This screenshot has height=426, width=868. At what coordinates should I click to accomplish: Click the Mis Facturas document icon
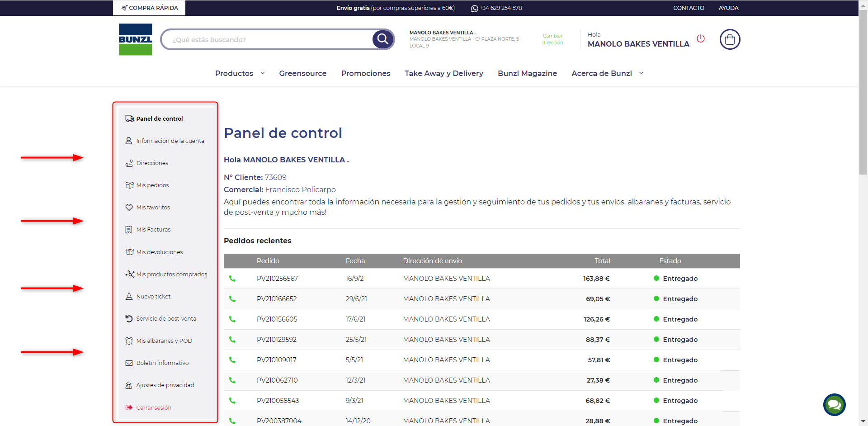pyautogui.click(x=129, y=230)
